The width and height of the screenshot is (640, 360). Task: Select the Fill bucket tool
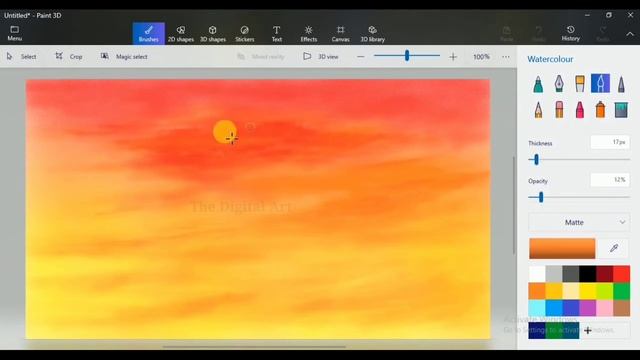[621, 110]
